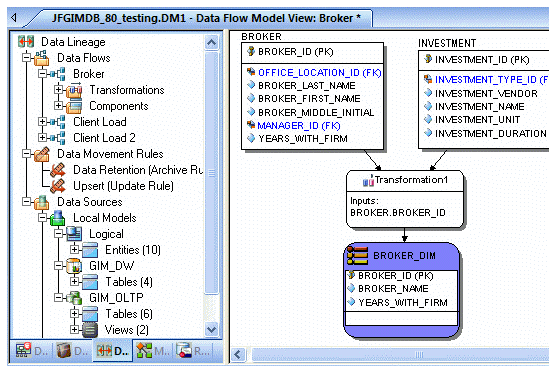The height and width of the screenshot is (372, 549).
Task: Select OFFICE_LOCATION_ID (FK) attribute in BROKER
Action: [320, 73]
